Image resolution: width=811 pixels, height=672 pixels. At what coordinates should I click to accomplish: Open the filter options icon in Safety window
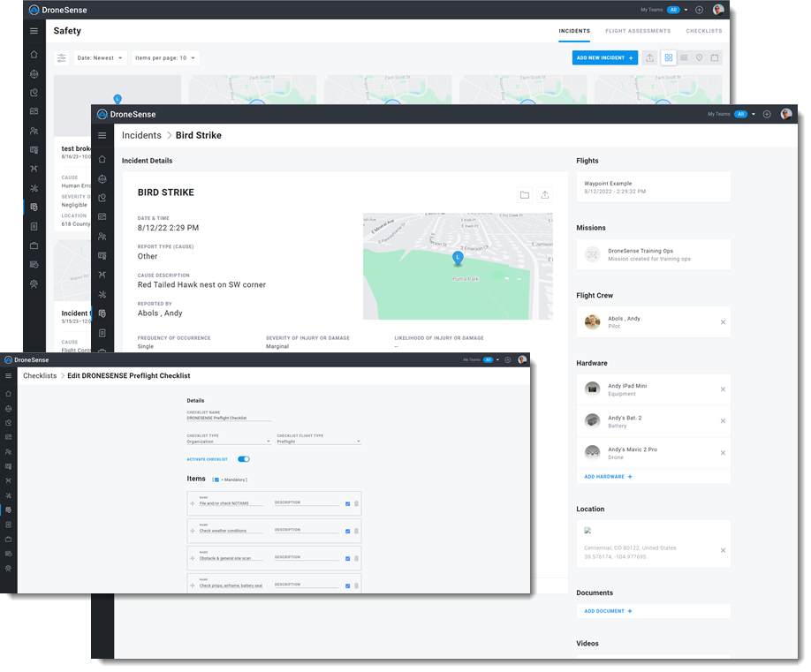[62, 58]
